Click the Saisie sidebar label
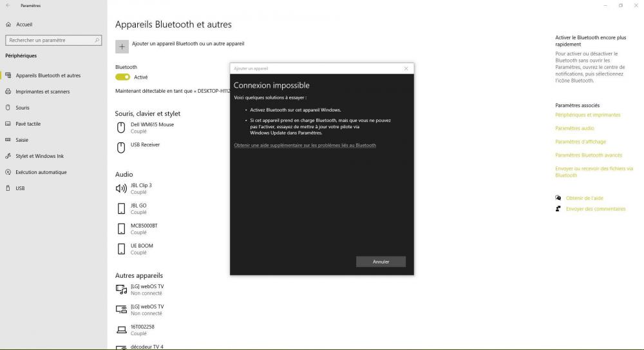644x350 pixels. [22, 140]
